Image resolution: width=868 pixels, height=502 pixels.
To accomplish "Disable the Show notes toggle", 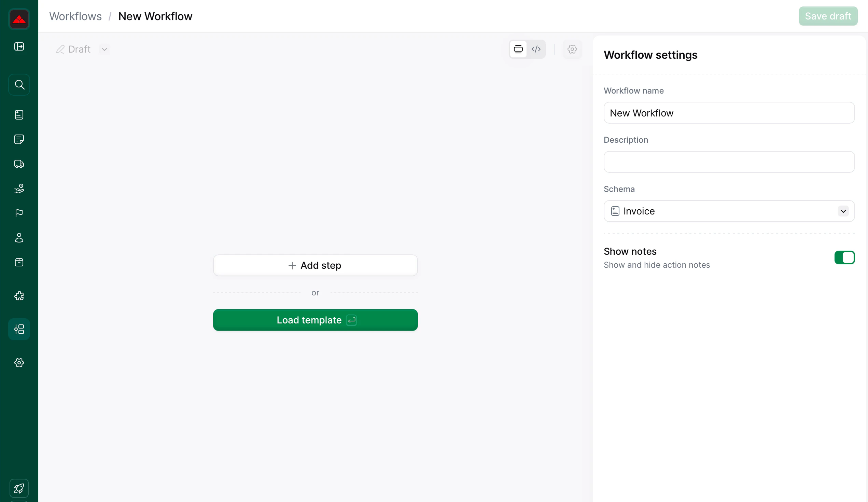I will coord(844,257).
